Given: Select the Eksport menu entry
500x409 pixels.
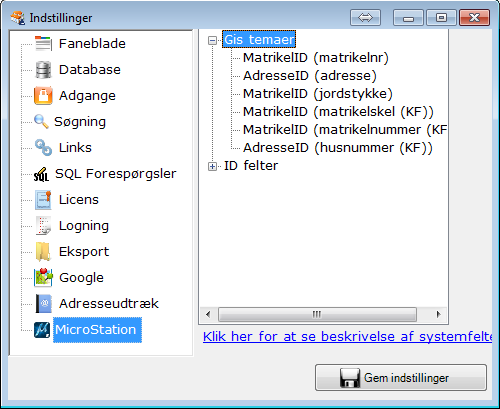Looking at the screenshot, I should [84, 252].
